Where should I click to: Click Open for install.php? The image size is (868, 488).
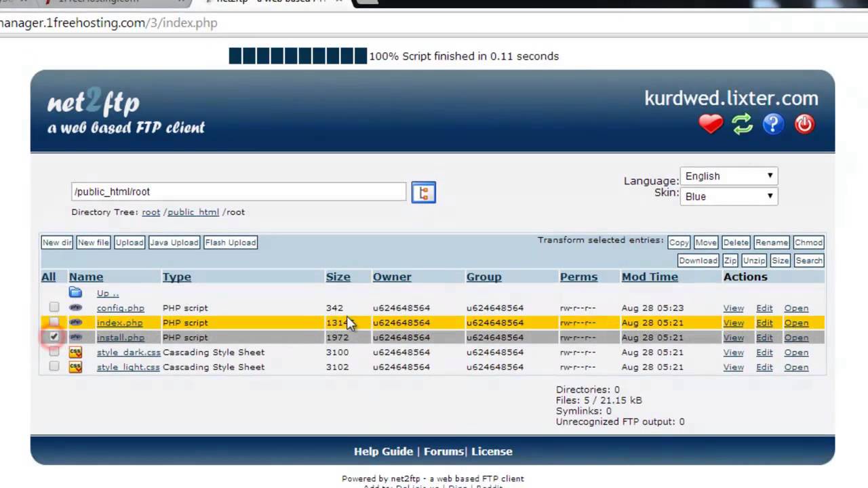tap(796, 338)
